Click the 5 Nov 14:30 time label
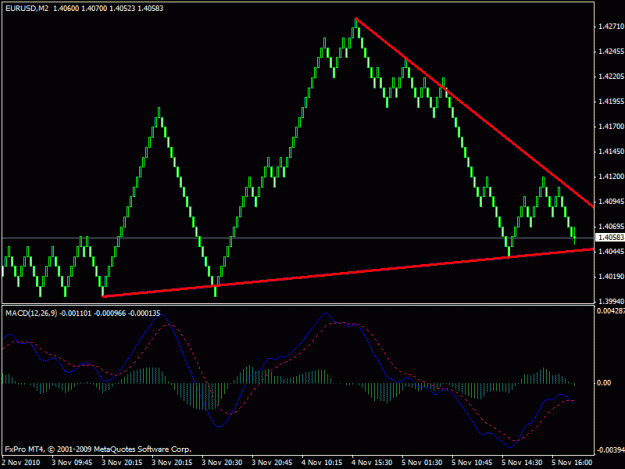Image resolution: width=625 pixels, height=469 pixels. [522, 462]
